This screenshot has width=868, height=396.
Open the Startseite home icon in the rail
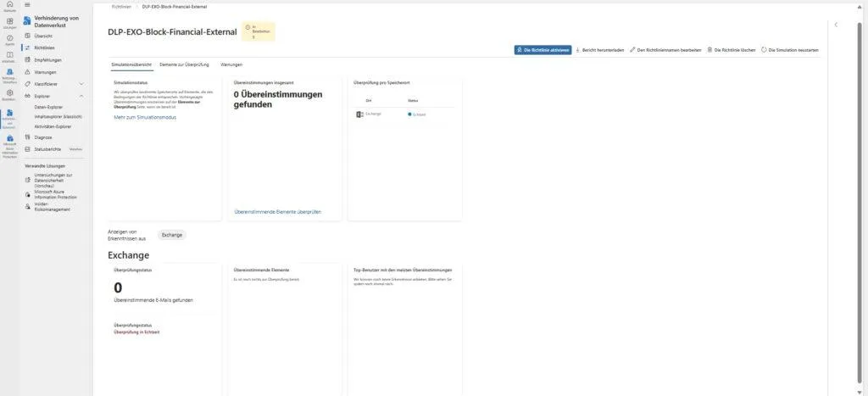coord(9,7)
